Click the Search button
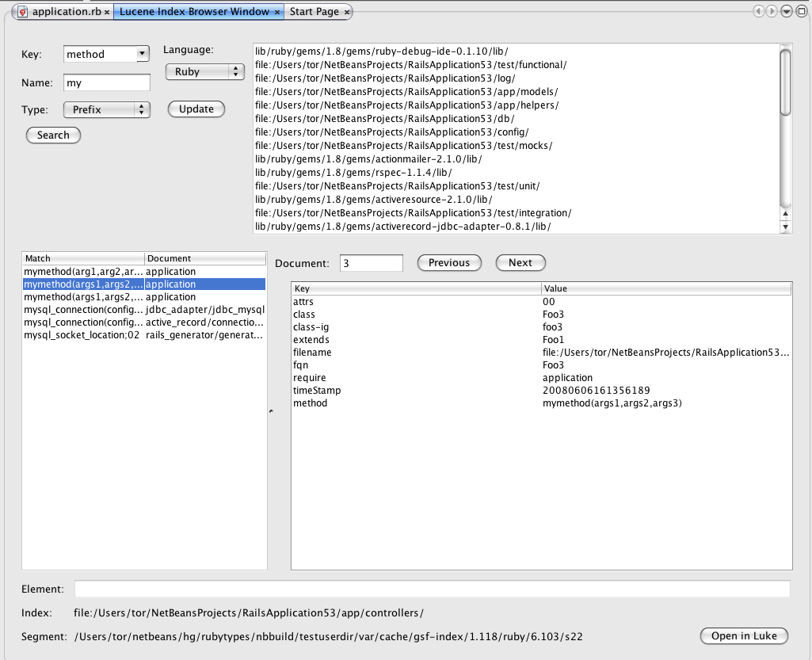Viewport: 812px width, 660px height. [x=53, y=135]
